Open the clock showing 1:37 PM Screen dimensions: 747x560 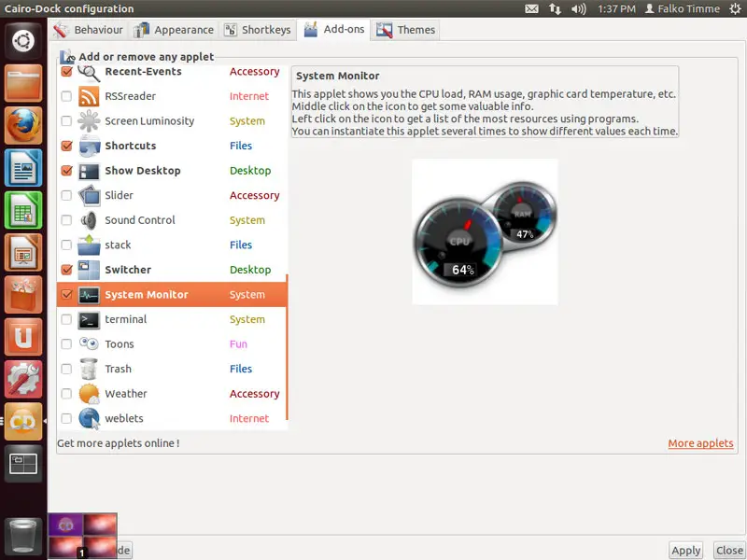point(616,9)
